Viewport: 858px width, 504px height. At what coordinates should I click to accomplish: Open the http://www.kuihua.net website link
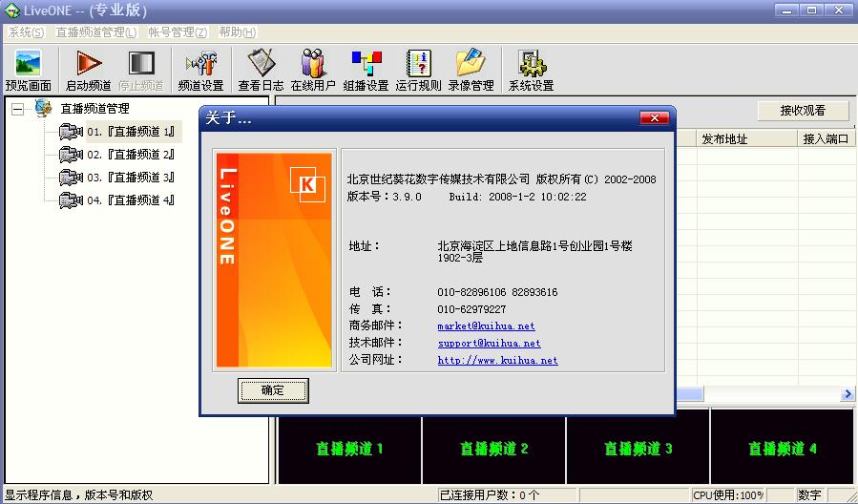click(x=497, y=360)
